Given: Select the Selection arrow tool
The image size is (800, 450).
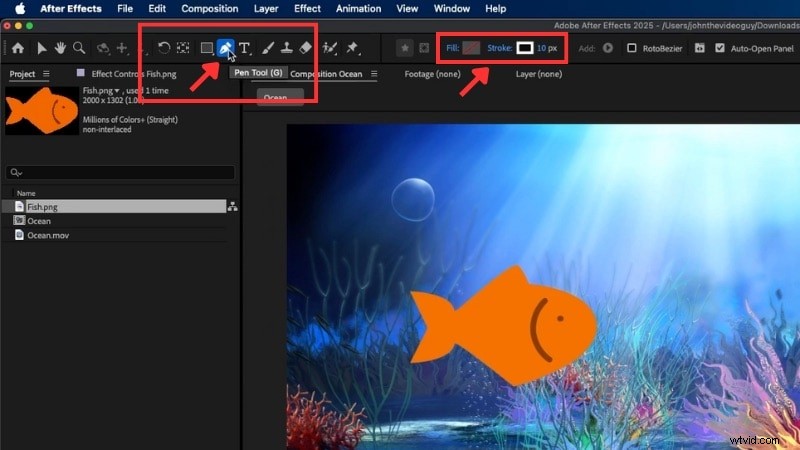Looking at the screenshot, I should (x=41, y=48).
